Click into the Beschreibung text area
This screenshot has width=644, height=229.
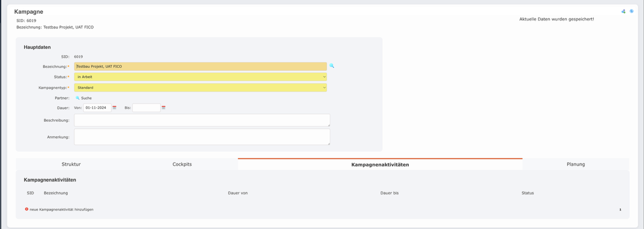click(202, 120)
